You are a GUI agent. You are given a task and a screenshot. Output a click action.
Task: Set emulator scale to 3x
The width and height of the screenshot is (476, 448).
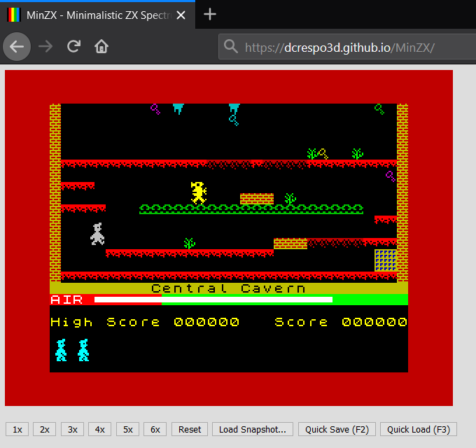click(x=72, y=429)
